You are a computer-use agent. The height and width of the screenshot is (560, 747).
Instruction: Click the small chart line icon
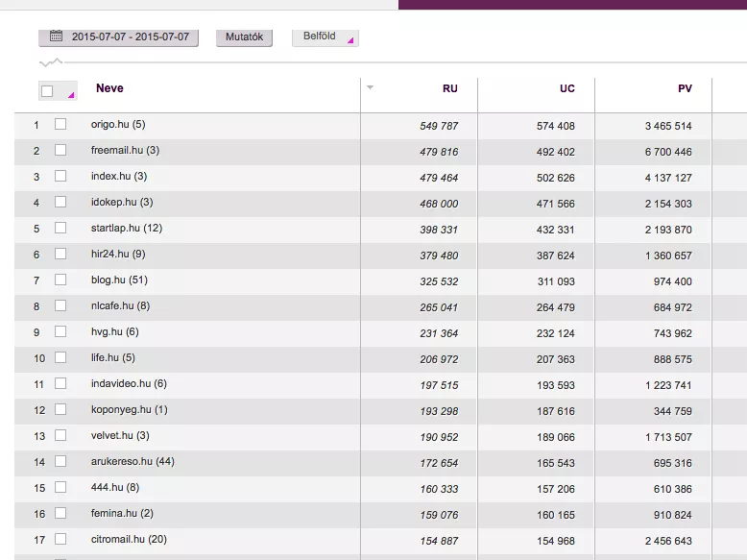(x=51, y=62)
